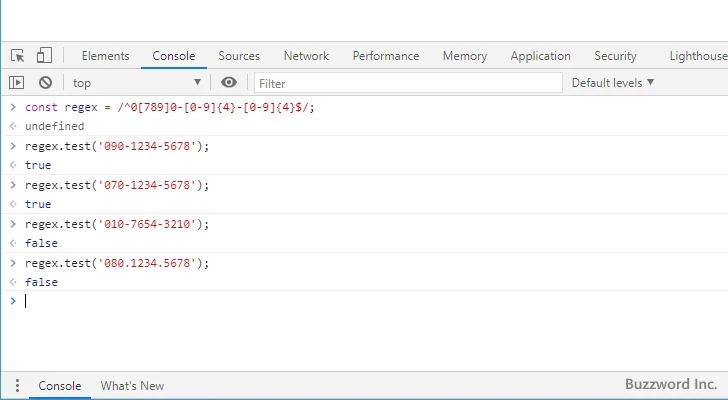Open the Sources tab

[239, 56]
